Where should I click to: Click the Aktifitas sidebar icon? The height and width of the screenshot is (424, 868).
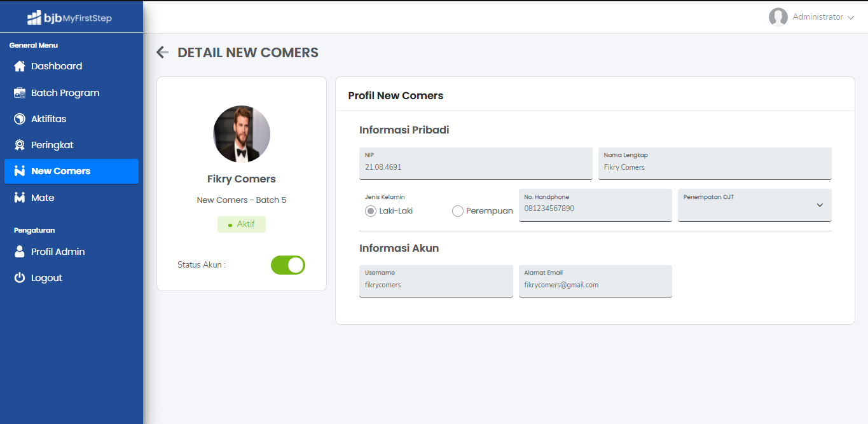pyautogui.click(x=20, y=119)
